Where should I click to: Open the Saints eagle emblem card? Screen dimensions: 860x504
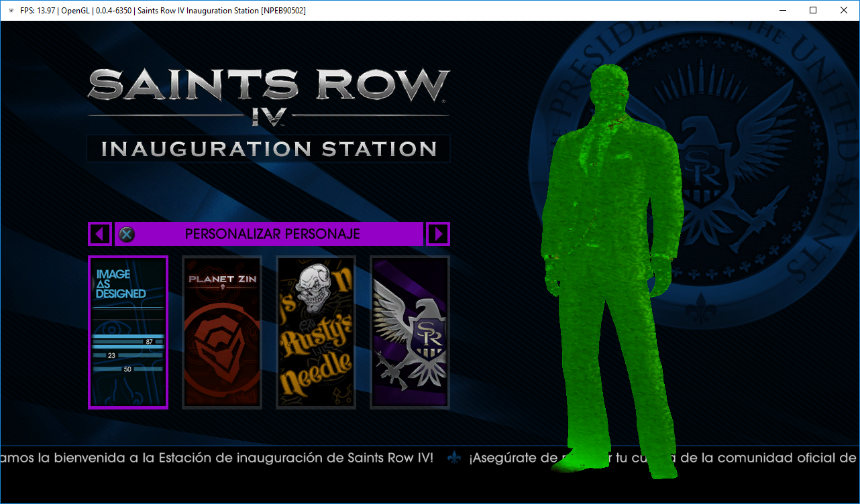click(410, 332)
